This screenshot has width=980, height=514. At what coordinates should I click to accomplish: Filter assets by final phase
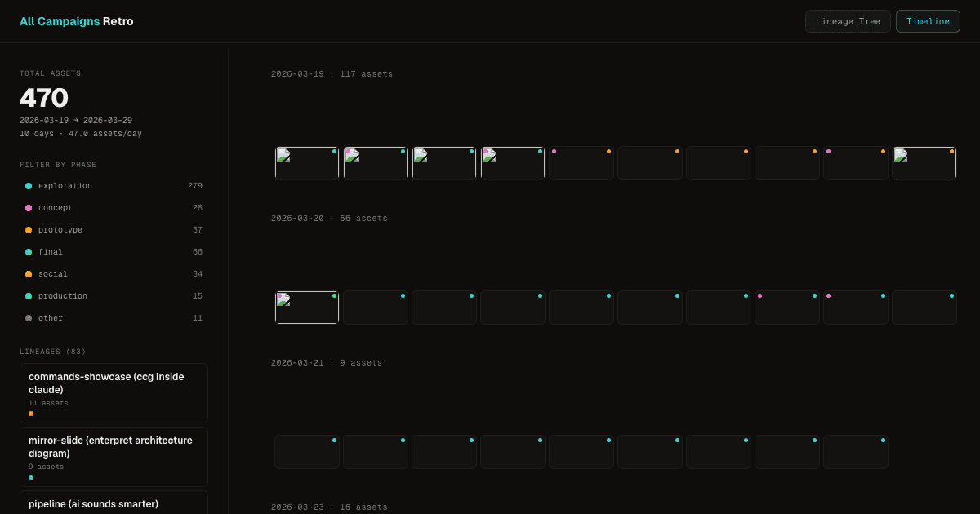tap(50, 252)
